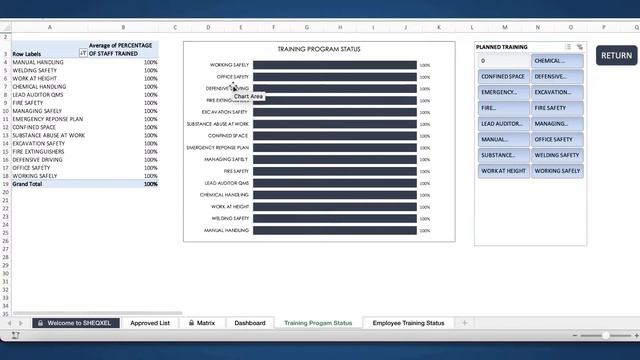Open the Welcome to SHEQXEL sheet tab
This screenshot has width=640, height=360.
point(76,323)
